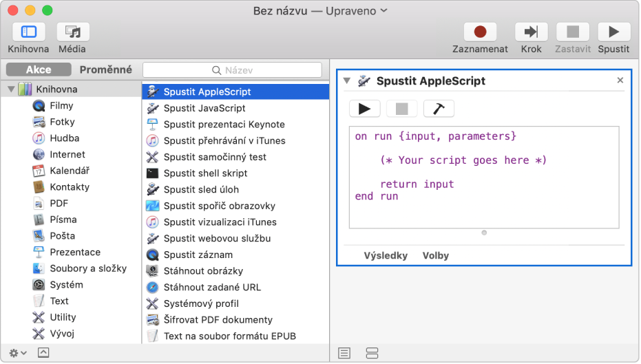Select Text na soubor formátu EPUB action
Image resolution: width=641 pixels, height=364 pixels.
(235, 336)
